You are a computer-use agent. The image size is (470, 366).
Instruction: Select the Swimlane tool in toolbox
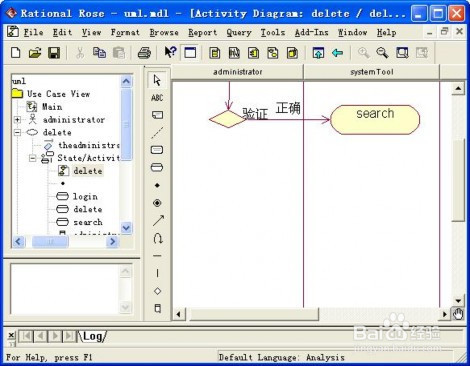pos(157,308)
